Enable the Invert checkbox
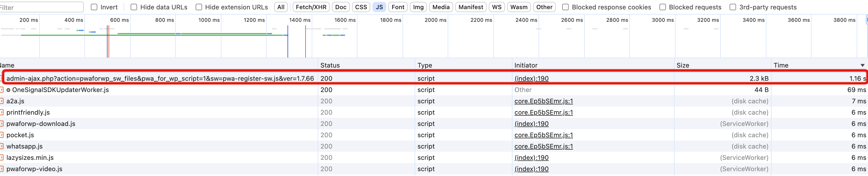 click(x=94, y=7)
